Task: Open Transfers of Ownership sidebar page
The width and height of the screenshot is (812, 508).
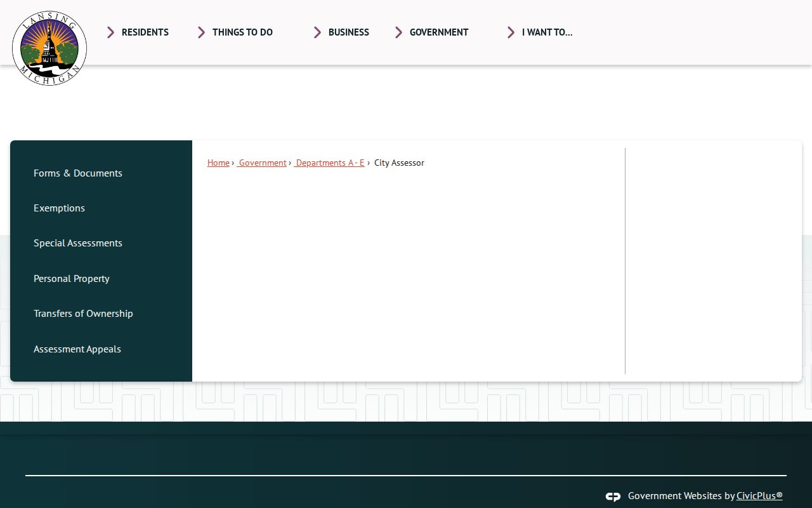Action: pos(83,313)
